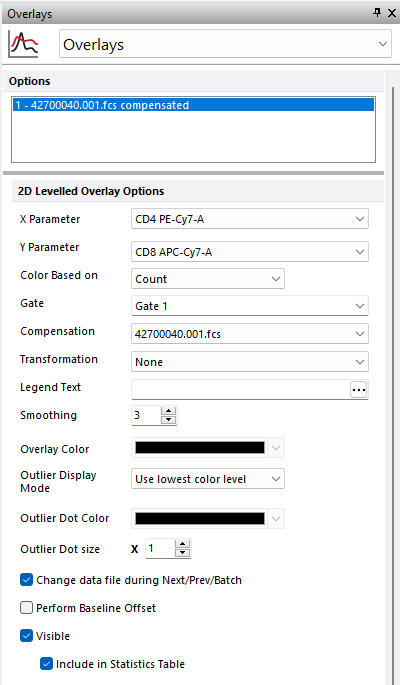Image resolution: width=400 pixels, height=685 pixels.
Task: Open the Y Parameter dropdown
Action: coord(250,252)
